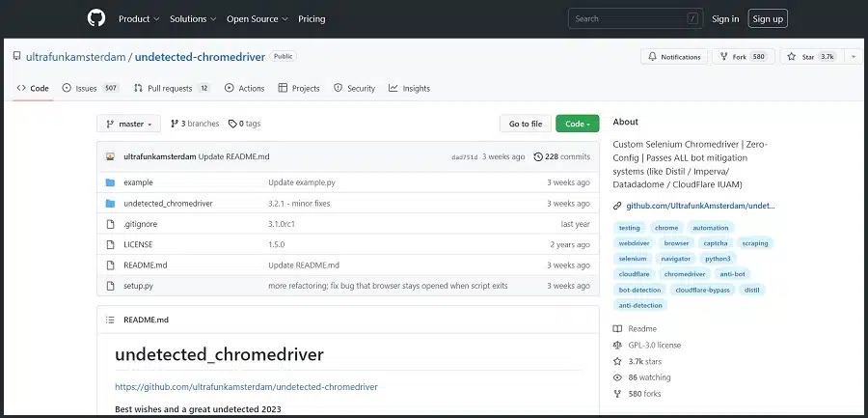
Task: Click the setup.py file icon
Action: [110, 286]
